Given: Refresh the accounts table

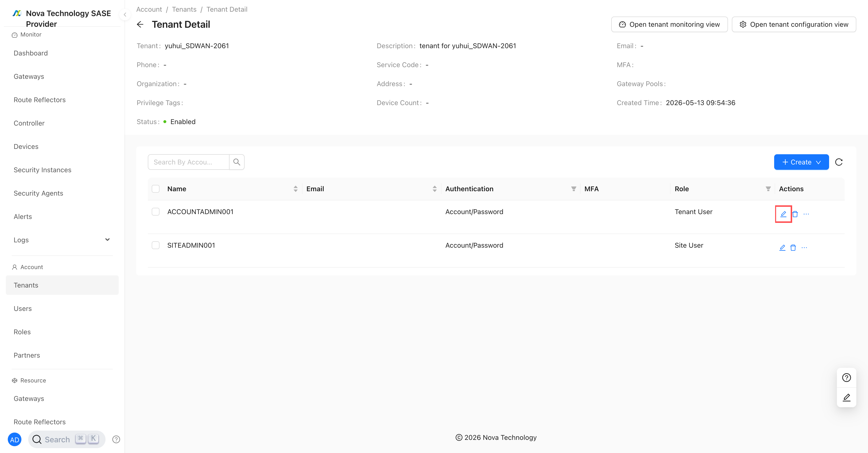Looking at the screenshot, I should tap(839, 162).
